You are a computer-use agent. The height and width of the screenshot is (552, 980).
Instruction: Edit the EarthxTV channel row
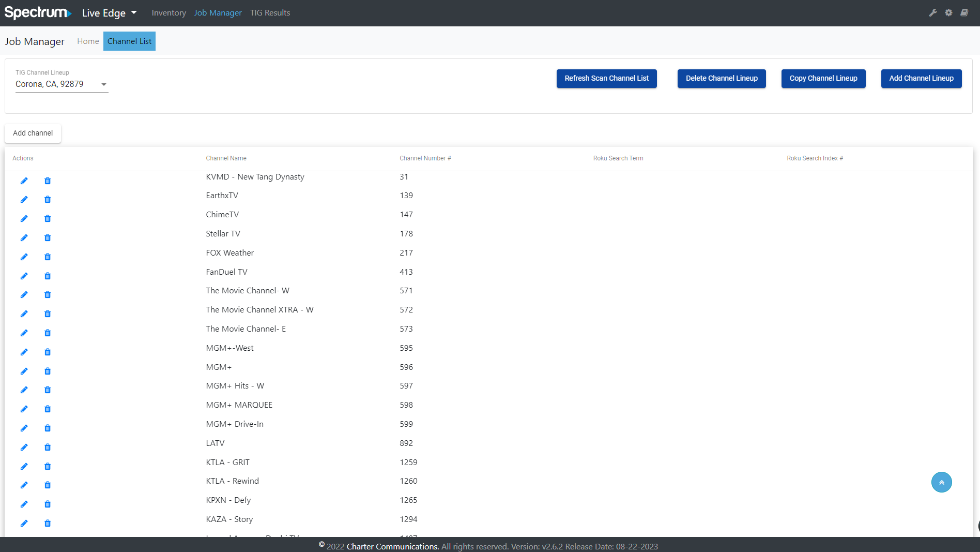coord(24,200)
